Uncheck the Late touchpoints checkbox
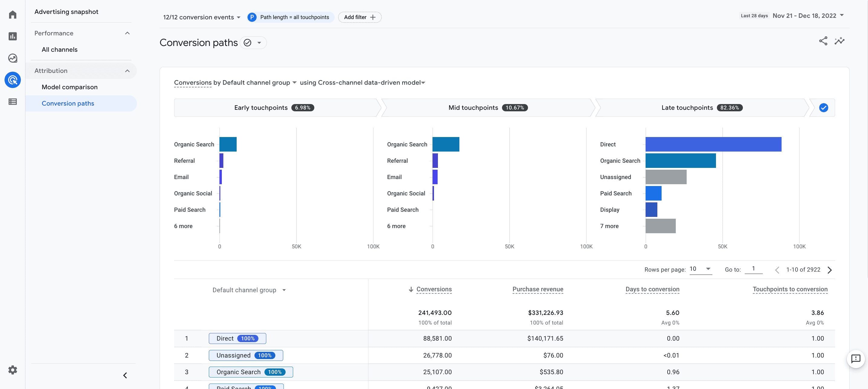 coord(824,108)
